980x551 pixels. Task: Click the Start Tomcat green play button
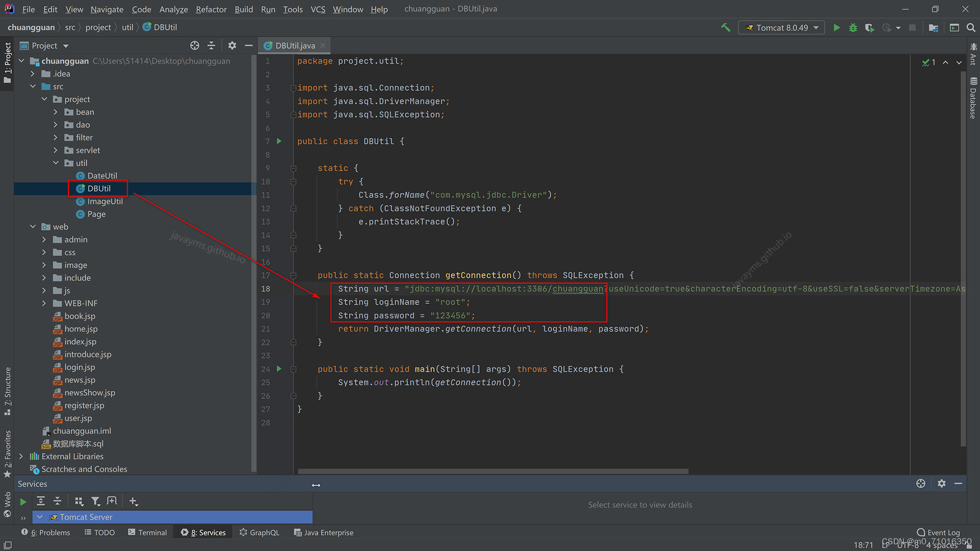click(x=837, y=28)
